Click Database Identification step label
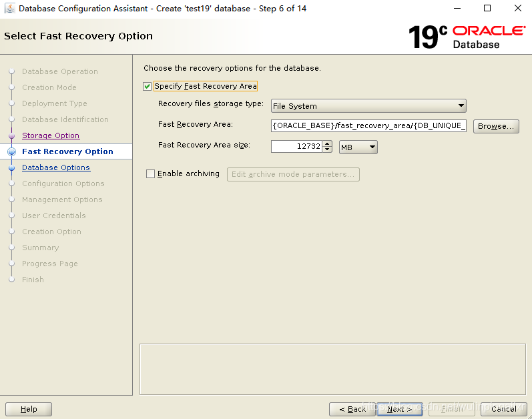Image resolution: width=532 pixels, height=419 pixels. 65,119
